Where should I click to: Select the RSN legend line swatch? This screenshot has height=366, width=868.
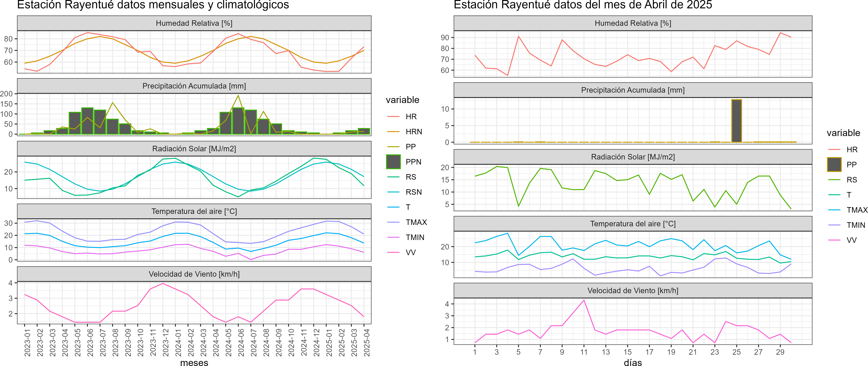click(393, 192)
